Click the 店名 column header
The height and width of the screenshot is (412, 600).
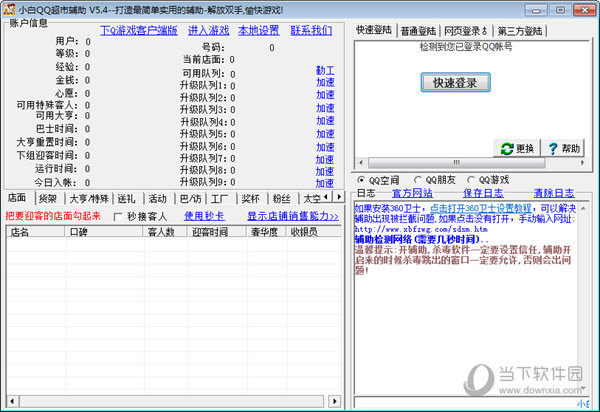click(36, 232)
